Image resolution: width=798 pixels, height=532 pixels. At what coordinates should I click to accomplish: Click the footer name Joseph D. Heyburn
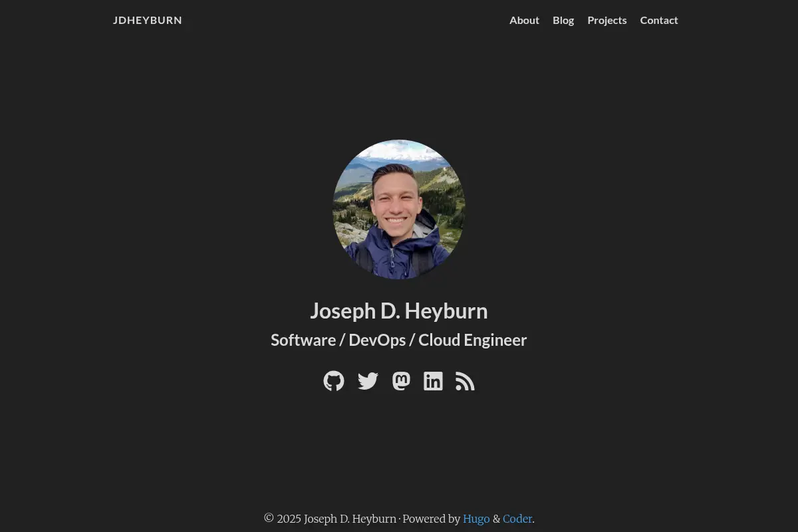[x=350, y=519]
